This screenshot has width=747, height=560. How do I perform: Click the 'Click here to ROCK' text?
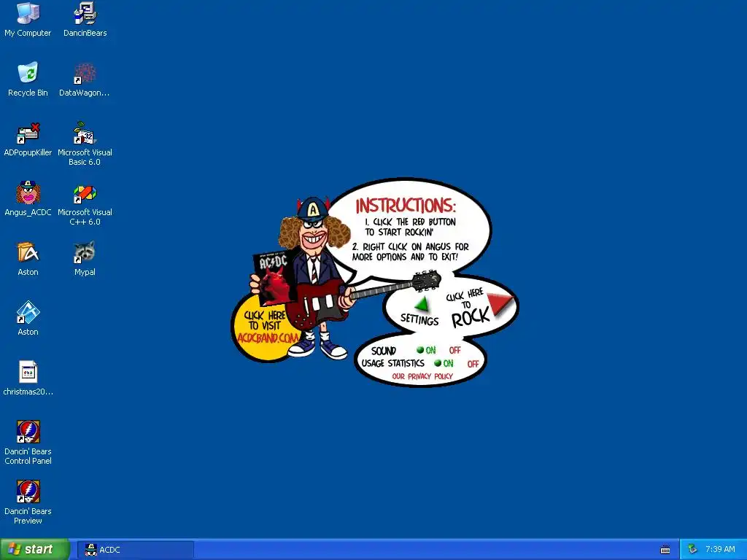468,308
